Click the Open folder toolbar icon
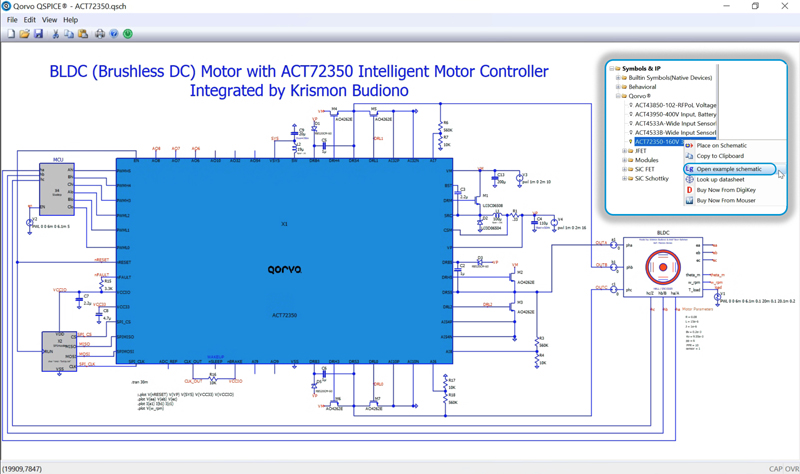The height and width of the screenshot is (474, 800). [x=24, y=34]
